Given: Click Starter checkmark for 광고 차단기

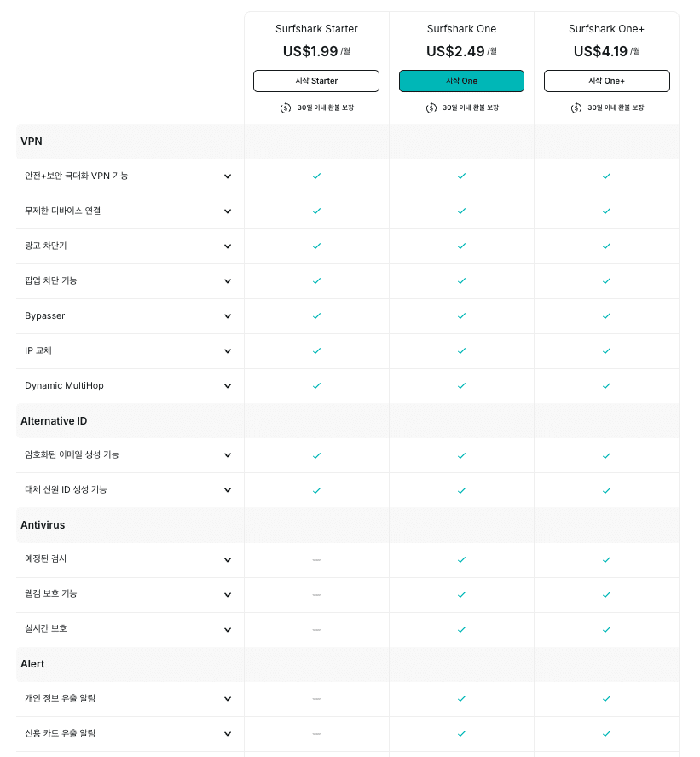Looking at the screenshot, I should [x=316, y=246].
